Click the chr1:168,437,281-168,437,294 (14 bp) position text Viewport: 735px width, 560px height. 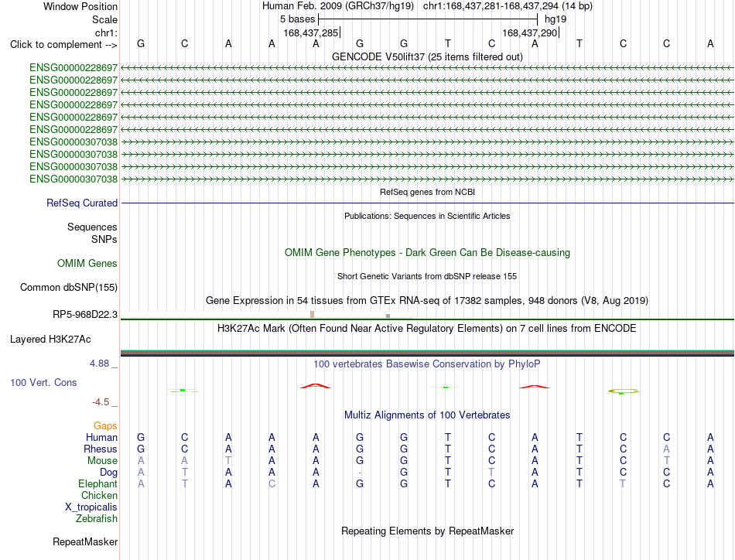[508, 6]
